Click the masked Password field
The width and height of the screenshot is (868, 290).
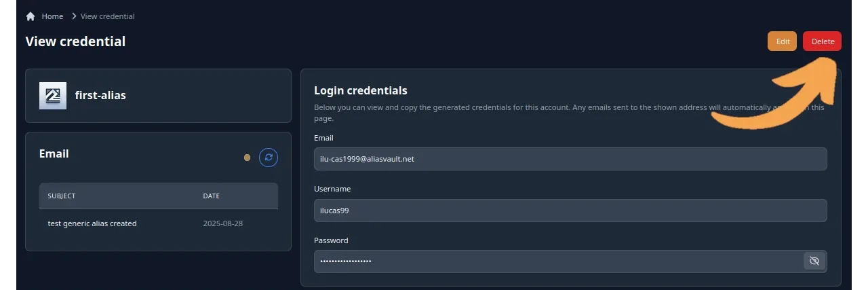556,261
